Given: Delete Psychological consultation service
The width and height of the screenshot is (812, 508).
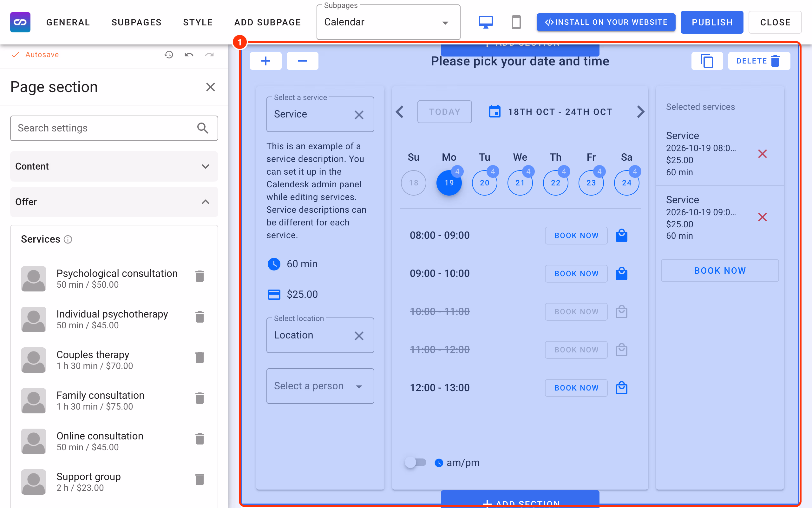Looking at the screenshot, I should tap(200, 276).
